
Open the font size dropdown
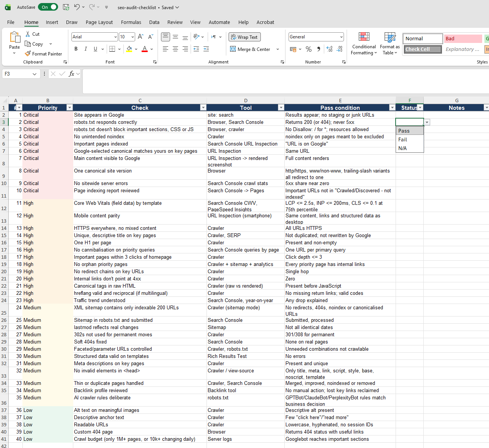[x=133, y=37]
